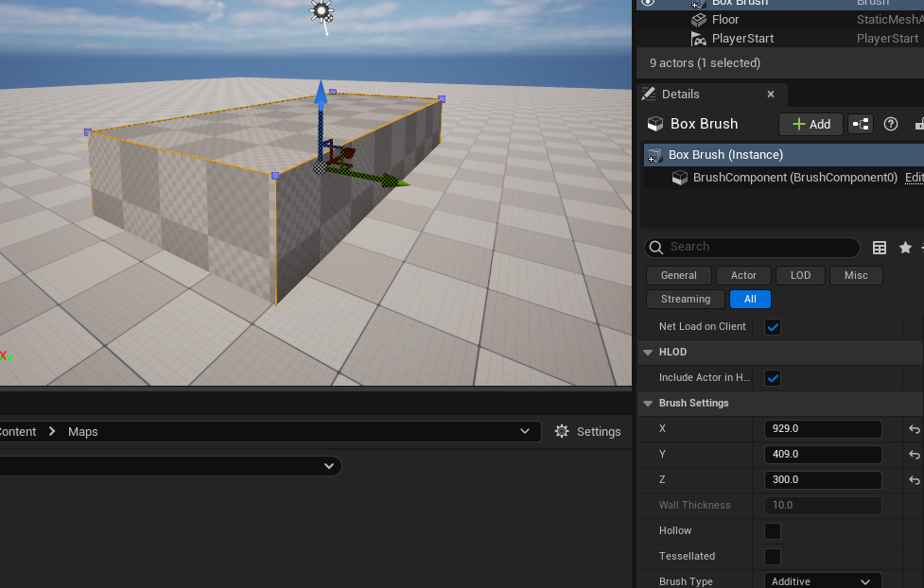This screenshot has width=924, height=588.
Task: Click the blue Z-axis translate gizmo arrow
Action: coord(321,95)
